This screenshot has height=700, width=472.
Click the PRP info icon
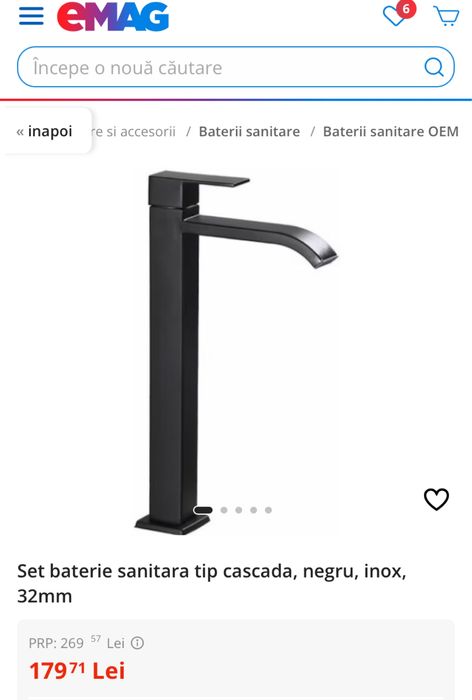point(137,643)
